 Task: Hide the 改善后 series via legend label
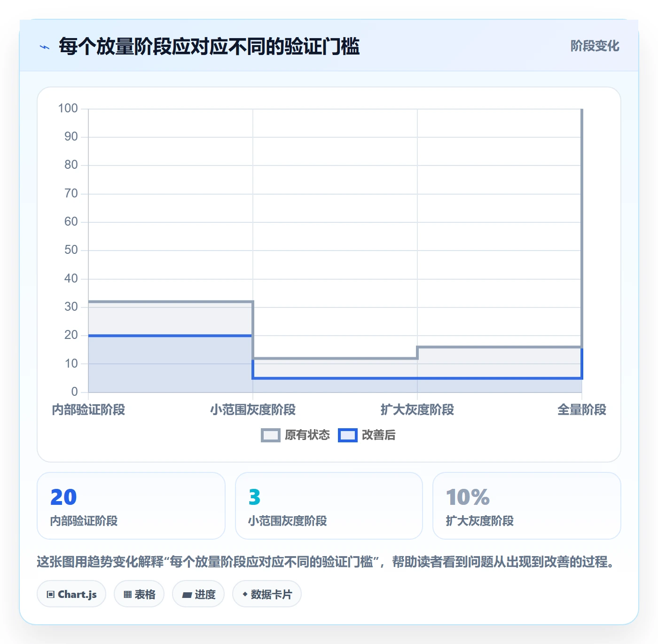[379, 435]
